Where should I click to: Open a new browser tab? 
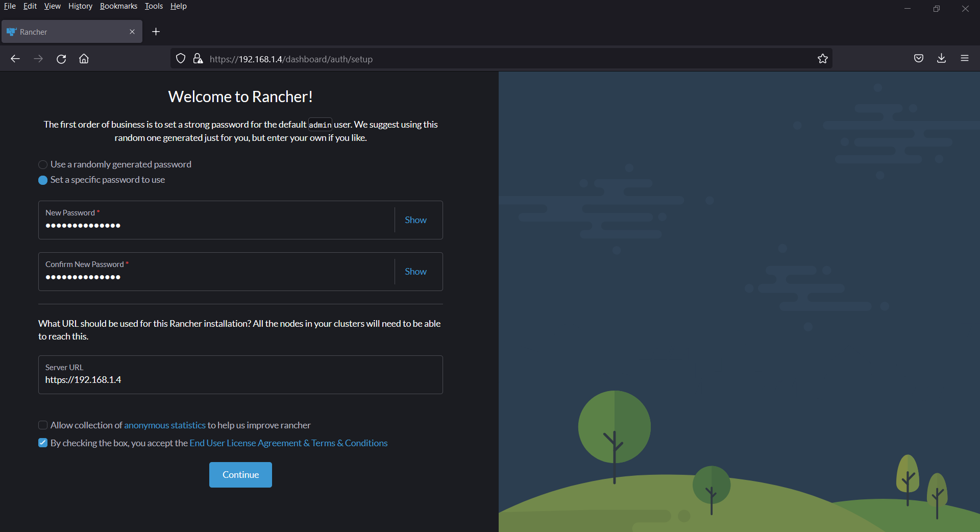click(156, 32)
